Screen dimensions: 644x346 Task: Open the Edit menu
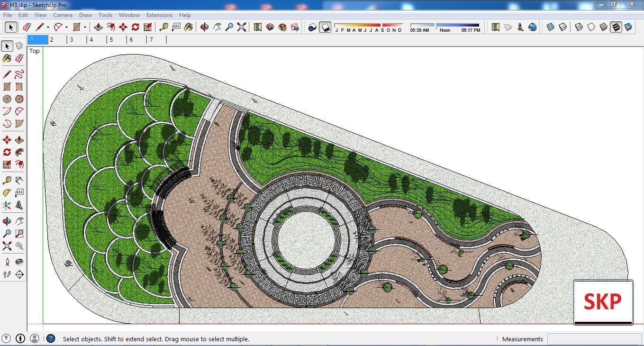[23, 15]
